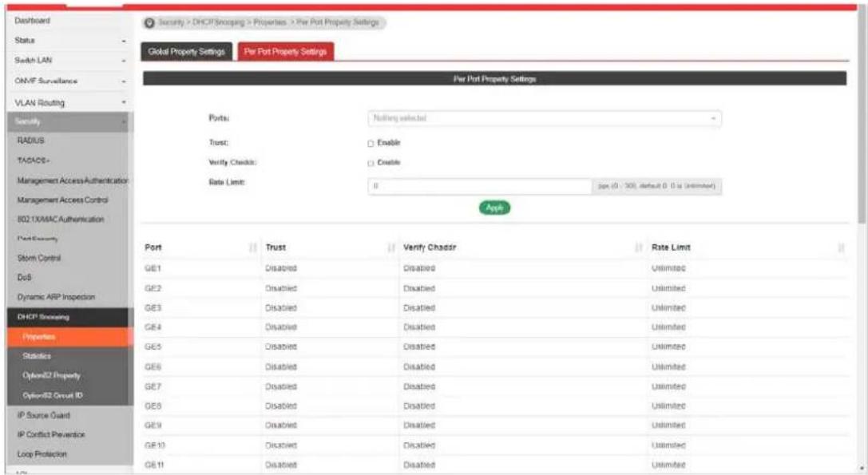The width and height of the screenshot is (868, 475).
Task: Expand the ONVIF Surveillance sidebar menu
Action: tap(70, 81)
